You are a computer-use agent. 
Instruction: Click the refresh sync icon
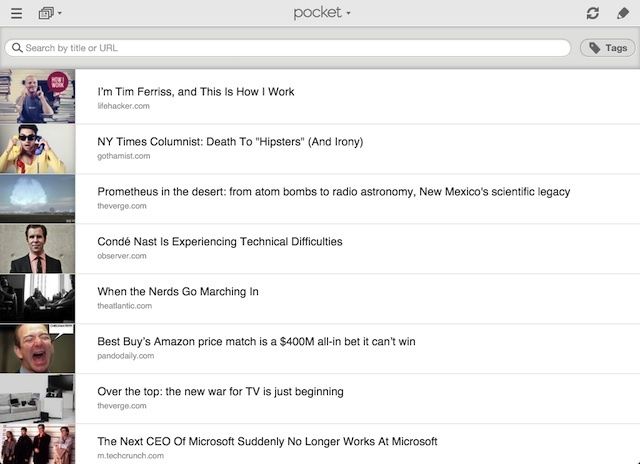click(x=593, y=13)
